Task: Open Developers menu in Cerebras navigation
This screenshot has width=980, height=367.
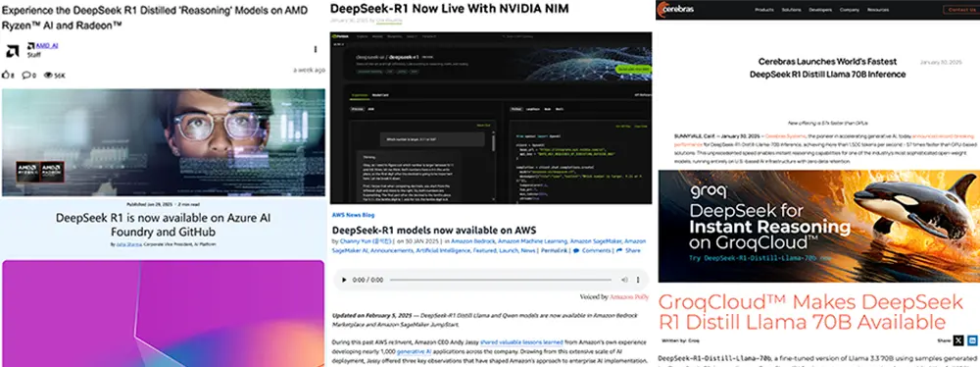Action: pyautogui.click(x=820, y=10)
